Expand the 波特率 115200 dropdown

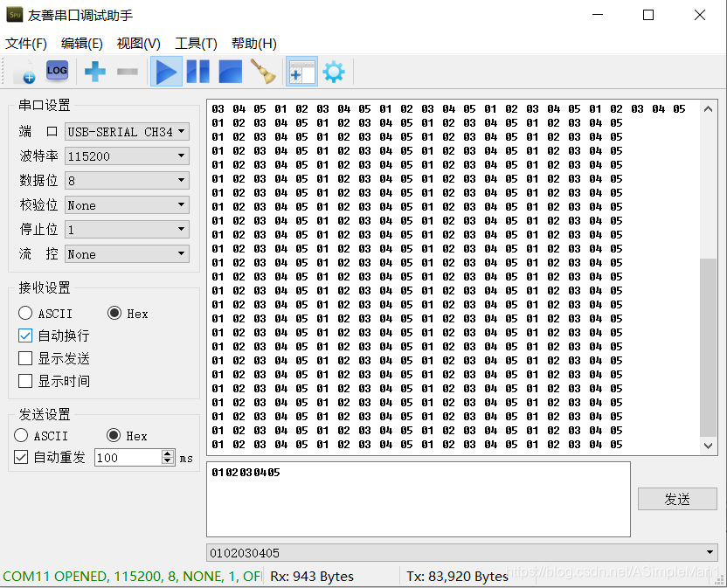(127, 156)
